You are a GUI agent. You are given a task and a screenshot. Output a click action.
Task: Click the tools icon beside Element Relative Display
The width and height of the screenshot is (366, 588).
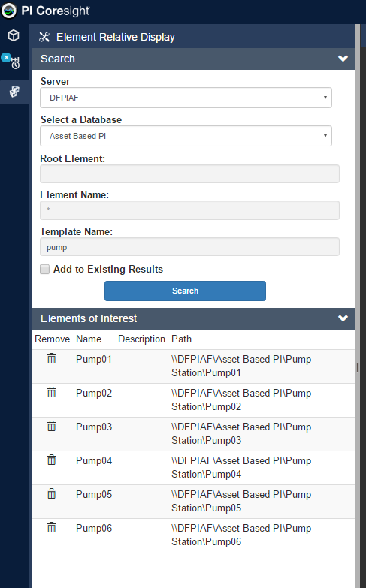click(44, 37)
